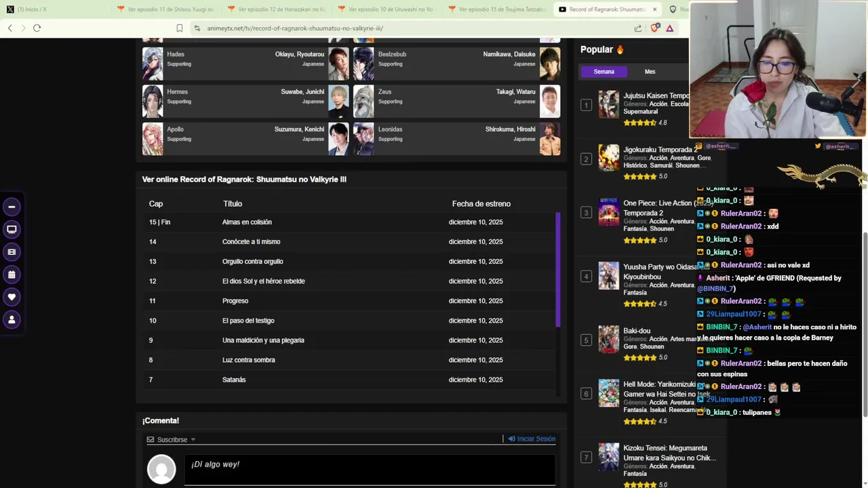Collapse the sidebar with the minus icon
This screenshot has width=868, height=488.
[x=12, y=207]
